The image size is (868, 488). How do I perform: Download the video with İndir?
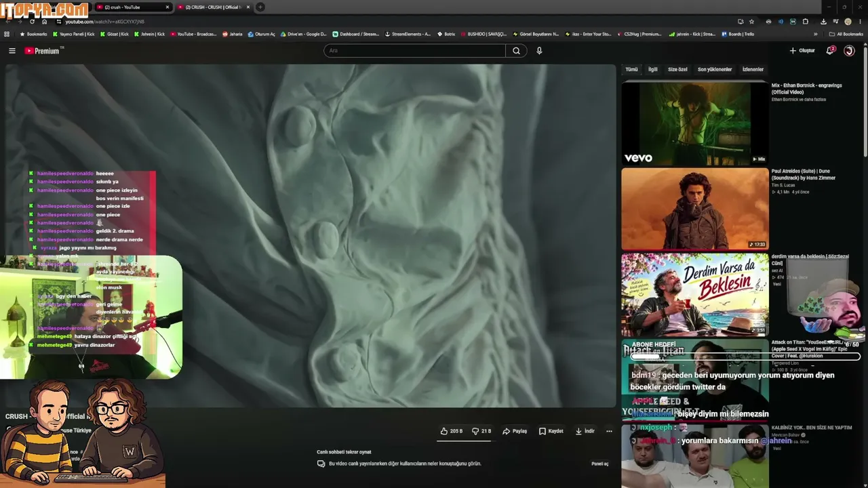pyautogui.click(x=585, y=431)
